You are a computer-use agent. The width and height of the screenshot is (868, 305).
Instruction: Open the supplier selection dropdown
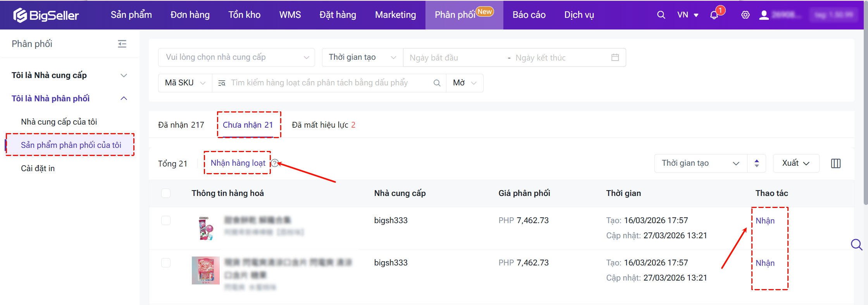(x=236, y=57)
